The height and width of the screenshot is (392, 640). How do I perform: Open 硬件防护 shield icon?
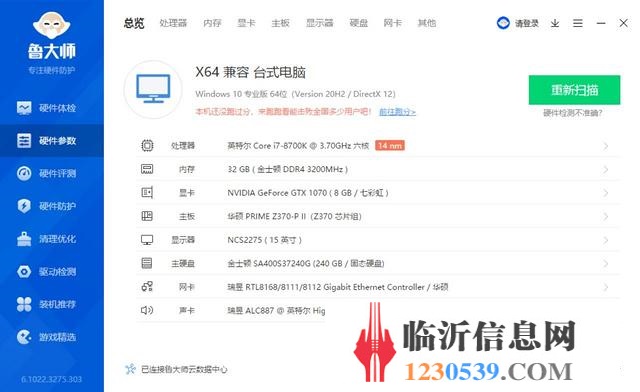(24, 206)
